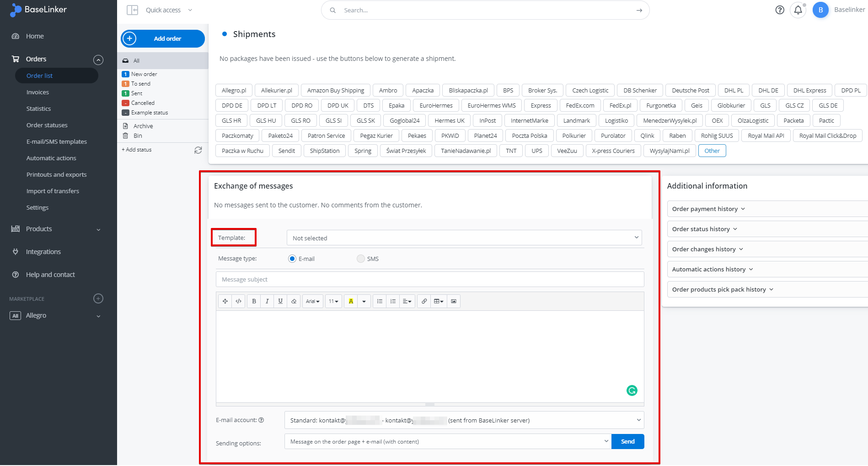
Task: Open Order statuses page
Action: coord(47,125)
